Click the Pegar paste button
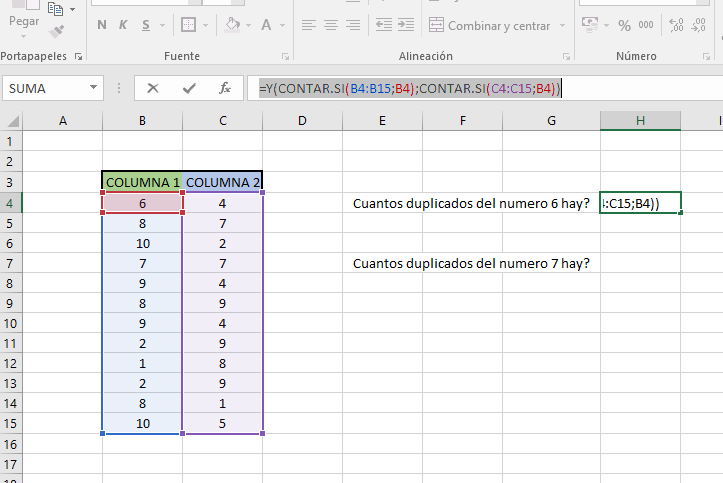 point(23,20)
